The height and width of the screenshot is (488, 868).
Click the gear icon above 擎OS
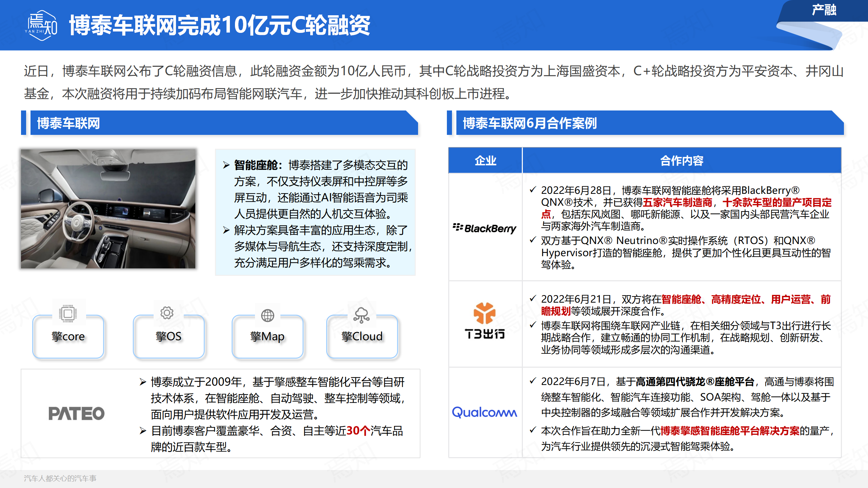click(x=167, y=313)
